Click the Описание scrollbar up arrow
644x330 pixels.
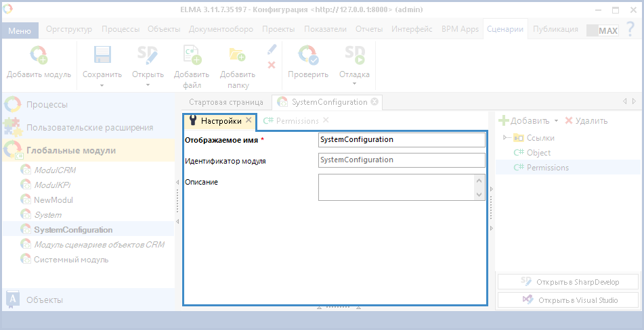479,181
